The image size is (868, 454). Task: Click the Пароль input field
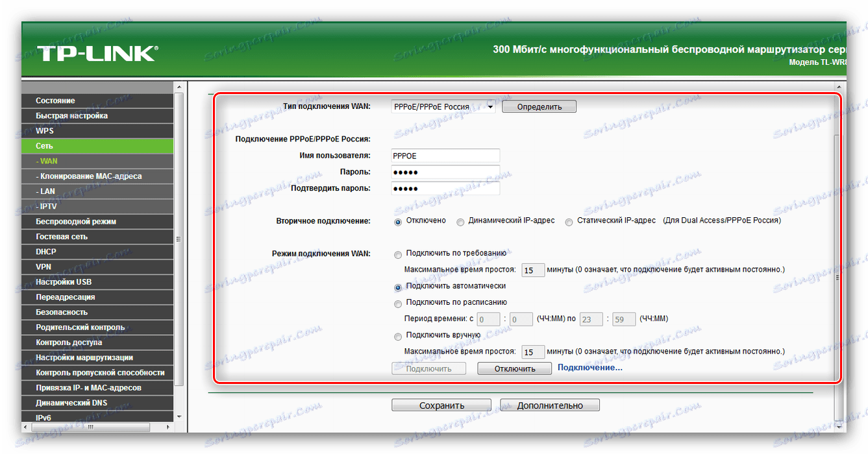(445, 172)
